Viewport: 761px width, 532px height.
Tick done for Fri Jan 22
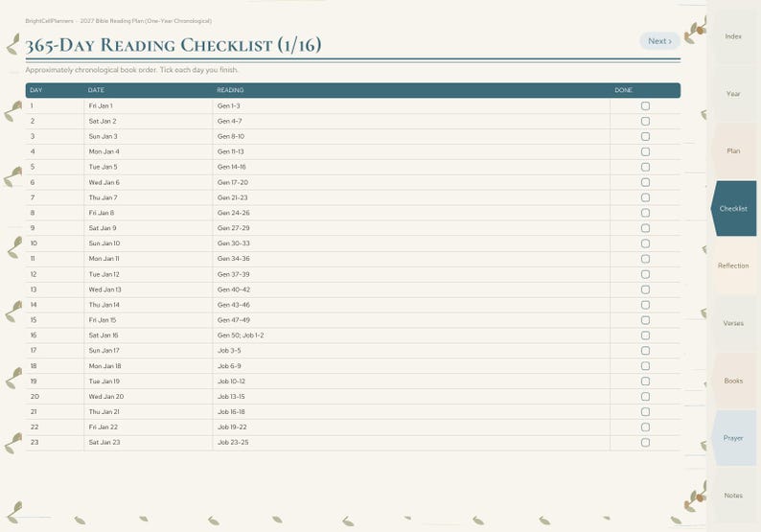(x=645, y=428)
